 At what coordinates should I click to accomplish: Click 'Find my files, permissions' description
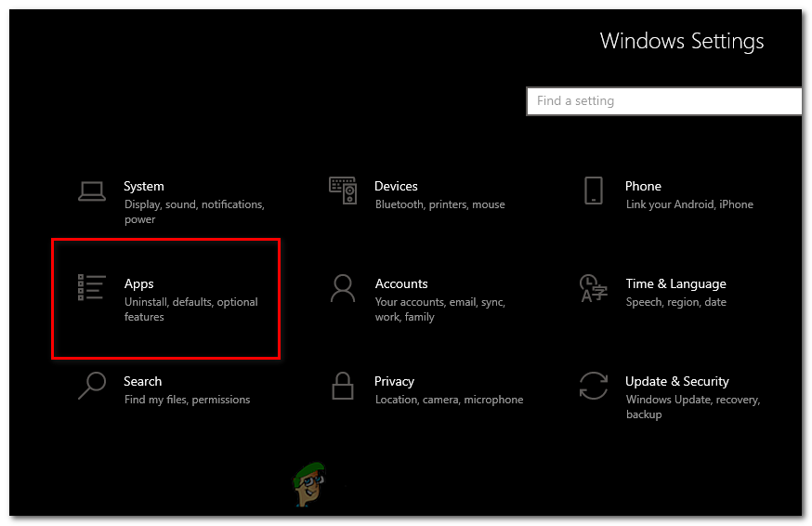tap(187, 400)
